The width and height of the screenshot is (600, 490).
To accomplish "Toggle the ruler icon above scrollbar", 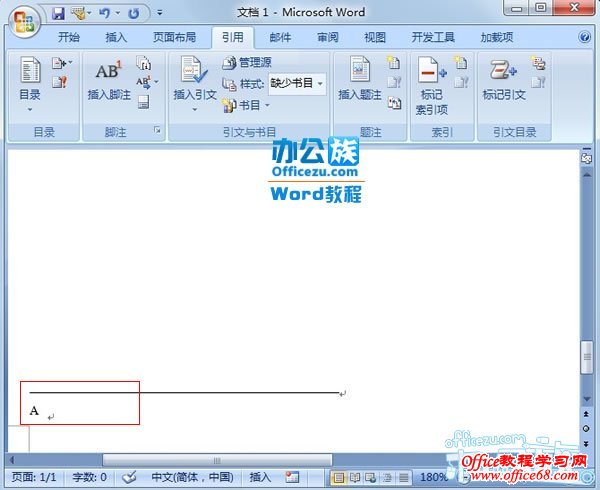I will pyautogui.click(x=586, y=156).
